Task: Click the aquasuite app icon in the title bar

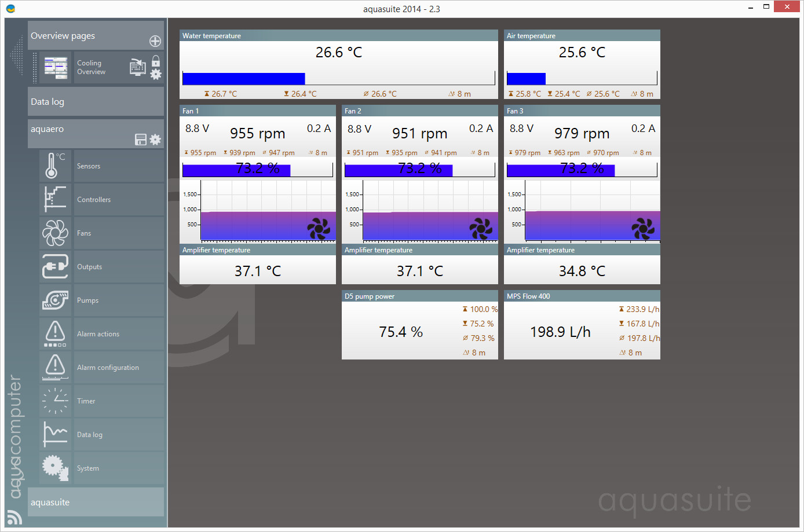Action: click(x=10, y=9)
